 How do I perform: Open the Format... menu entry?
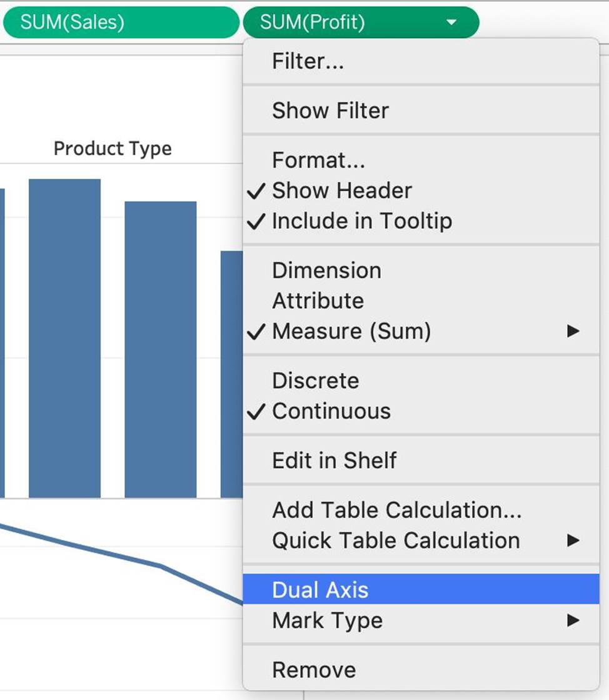point(318,160)
